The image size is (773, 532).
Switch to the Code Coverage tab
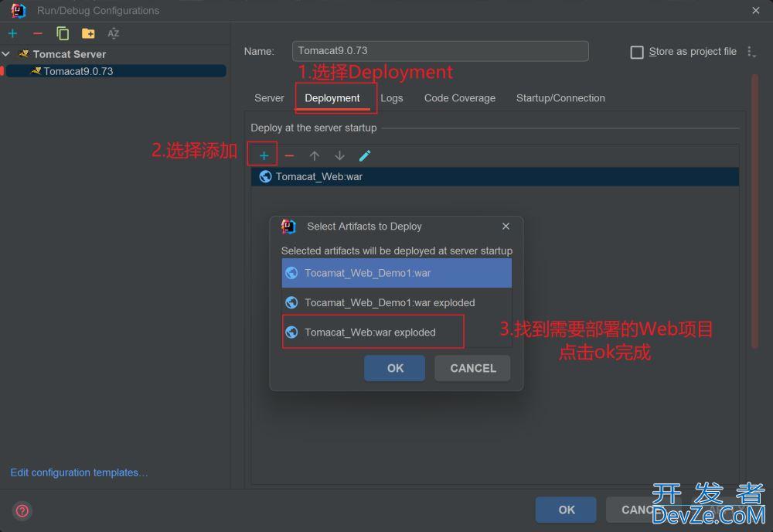pos(459,98)
